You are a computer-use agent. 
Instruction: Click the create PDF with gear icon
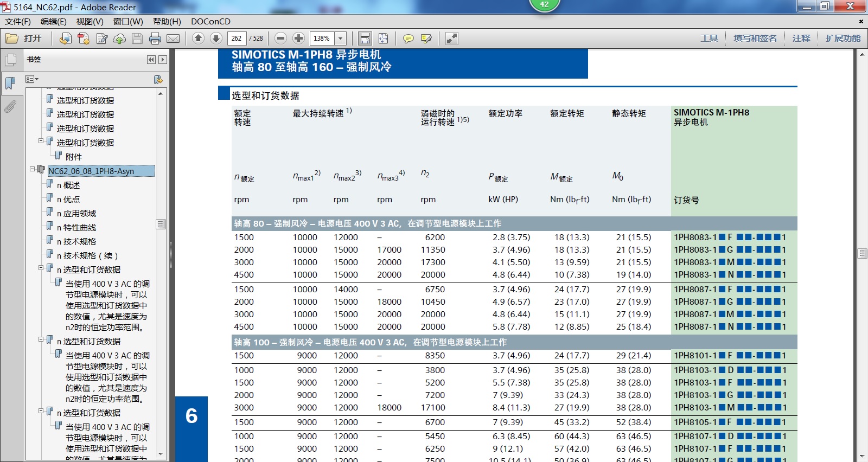point(84,39)
